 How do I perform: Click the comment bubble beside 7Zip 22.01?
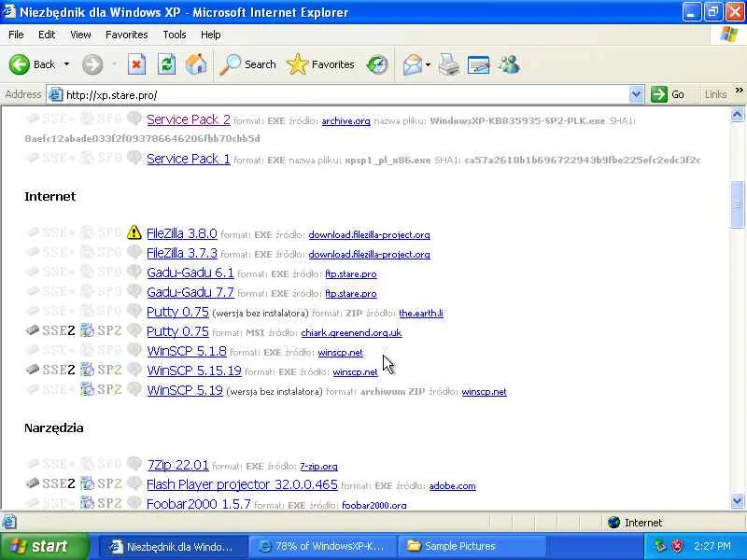134,463
